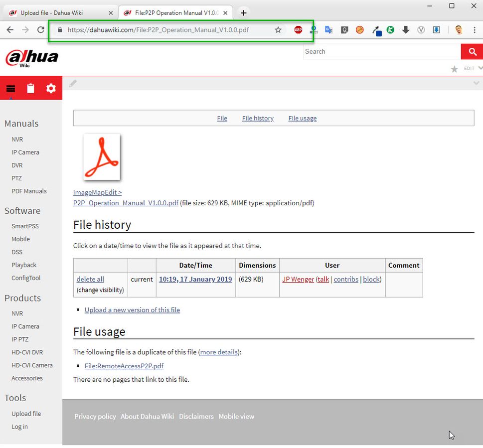Go back using browser back arrow
The height and width of the screenshot is (448, 483).
point(10,30)
